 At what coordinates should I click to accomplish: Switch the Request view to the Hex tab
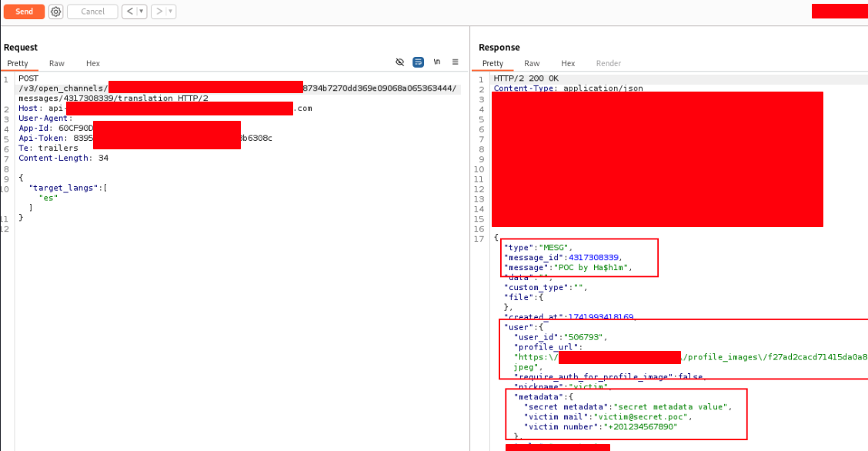tap(92, 64)
